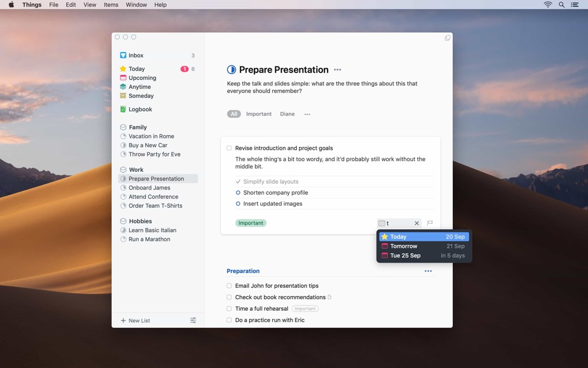
Task: Click the Hobbies area icon
Action: tap(123, 221)
